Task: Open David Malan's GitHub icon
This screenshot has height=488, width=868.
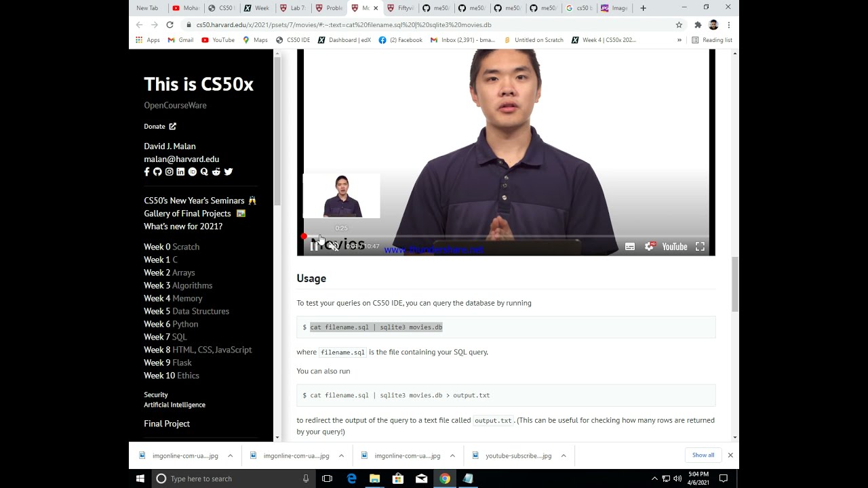Action: [x=157, y=172]
